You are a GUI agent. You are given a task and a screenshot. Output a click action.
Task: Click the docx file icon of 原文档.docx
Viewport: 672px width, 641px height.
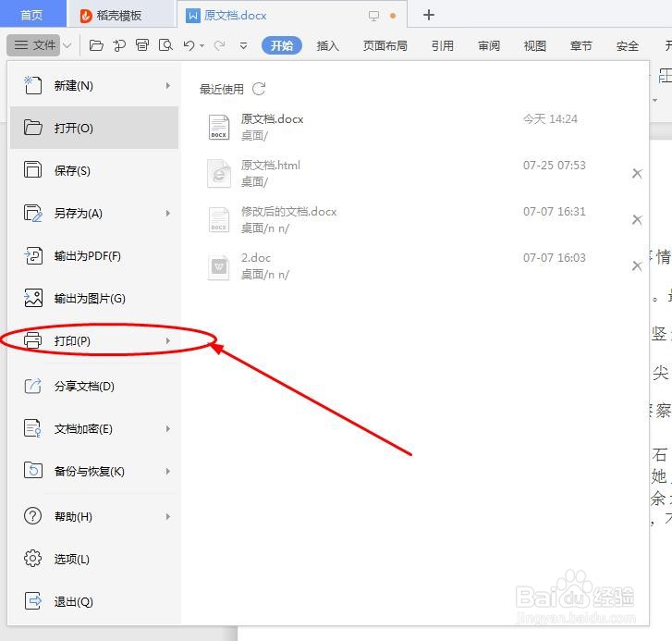pyautogui.click(x=219, y=127)
